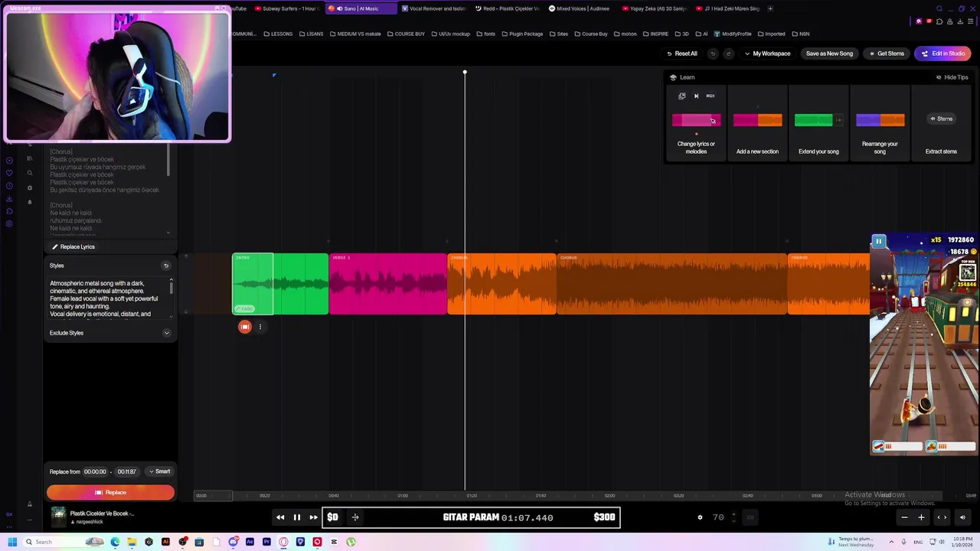Open the Imported bookmarks folder
Viewport: 980px width, 551px height.
[772, 34]
